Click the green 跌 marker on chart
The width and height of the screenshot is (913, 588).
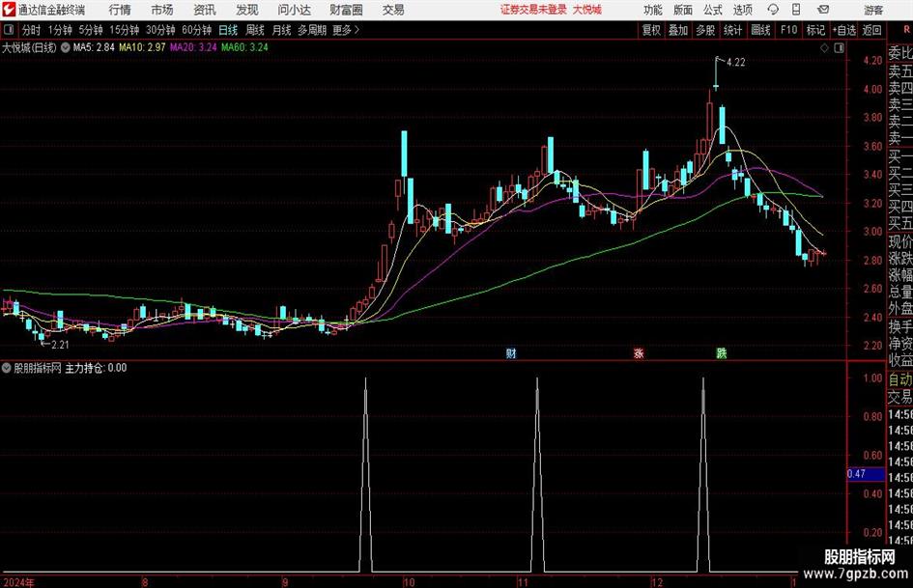click(722, 352)
